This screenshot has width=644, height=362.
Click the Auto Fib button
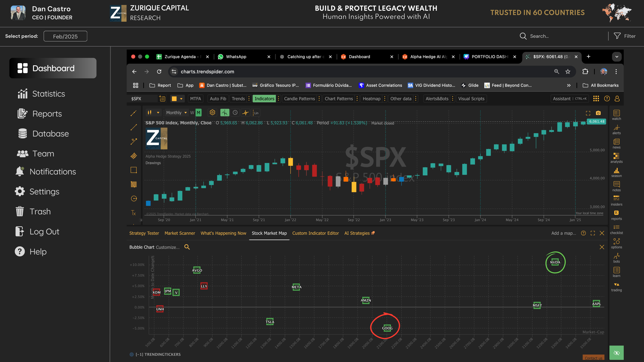click(218, 99)
